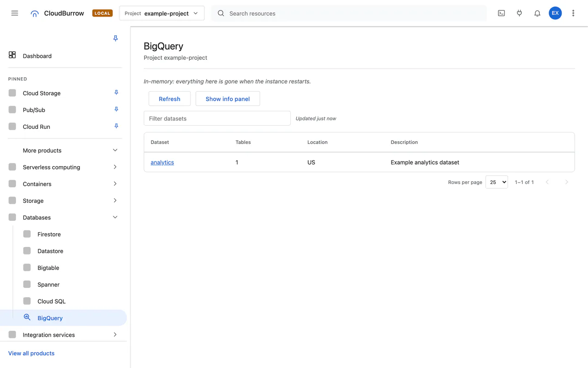
Task: Open the EX user avatar
Action: click(555, 13)
